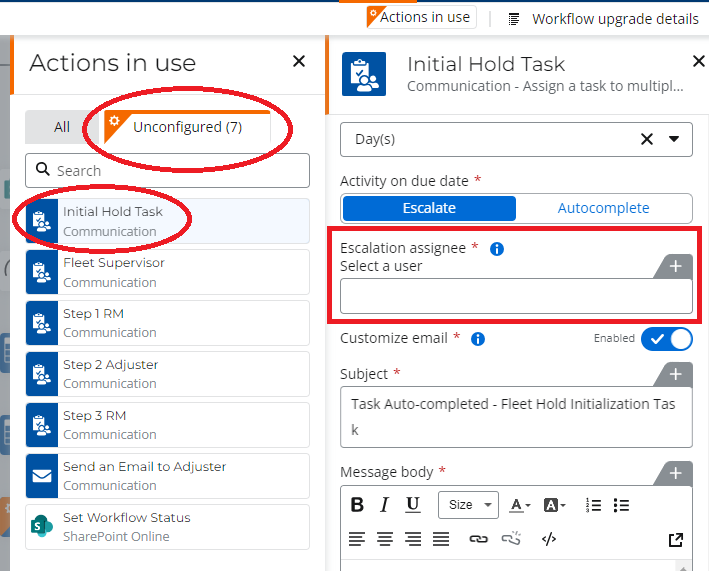Viewport: 709px width, 579px height.
Task: Click the Escalation assignee input field
Action: point(515,297)
